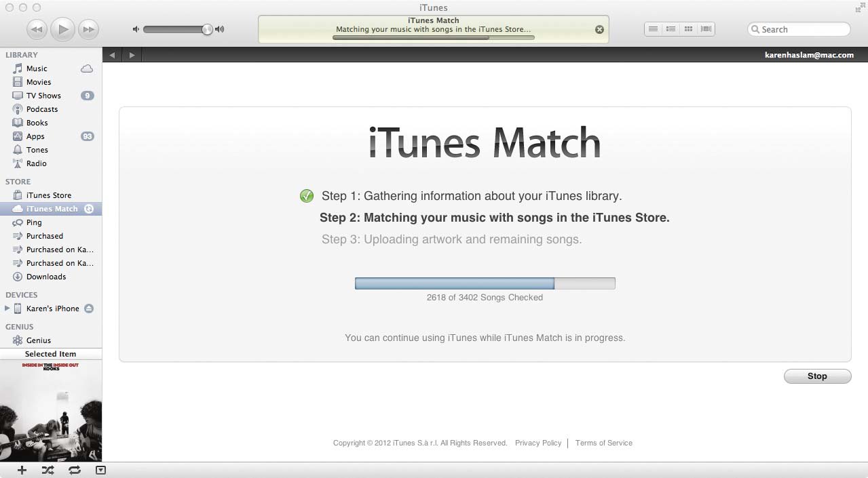Viewport: 868px width, 478px height.
Task: Click the max volume speaker icon
Action: 219,29
